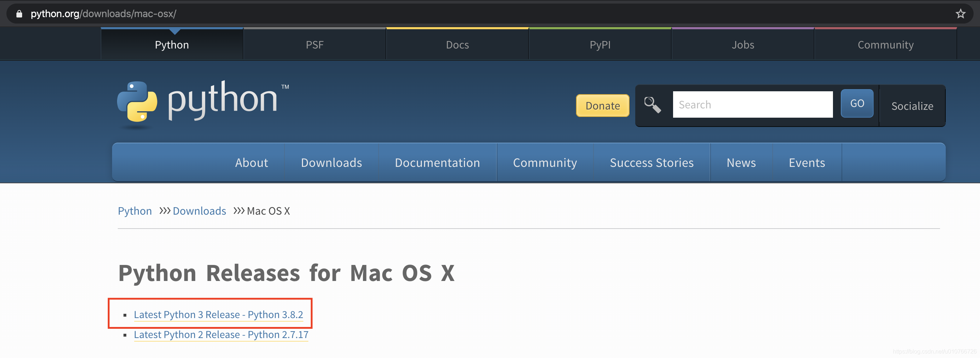
Task: Open the Downloads navigation menu
Action: [x=331, y=163]
